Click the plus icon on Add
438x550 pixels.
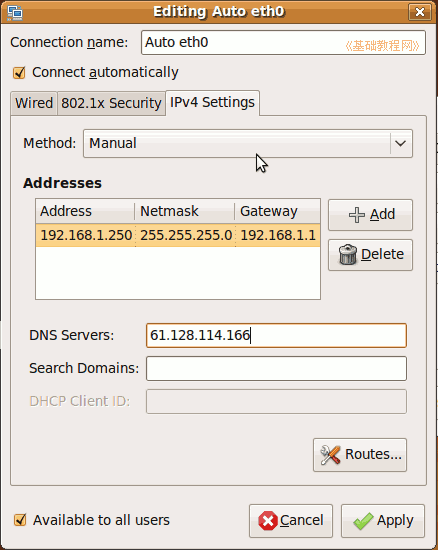coord(357,215)
